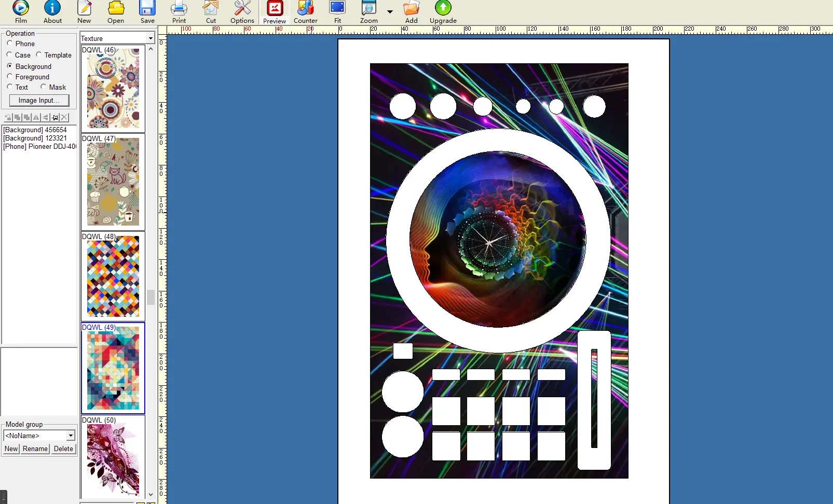The width and height of the screenshot is (833, 504).
Task: Select the Background 123321 layer entry
Action: click(x=35, y=138)
